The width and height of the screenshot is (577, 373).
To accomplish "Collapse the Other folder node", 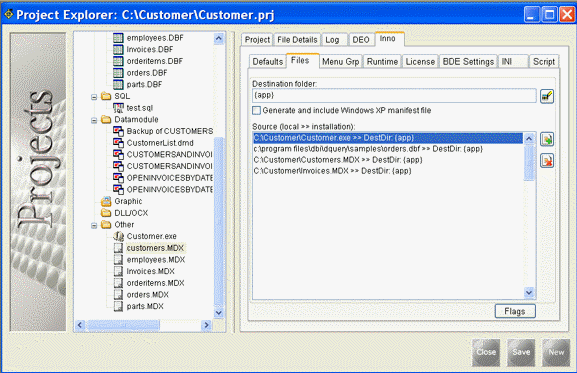I will (94, 225).
